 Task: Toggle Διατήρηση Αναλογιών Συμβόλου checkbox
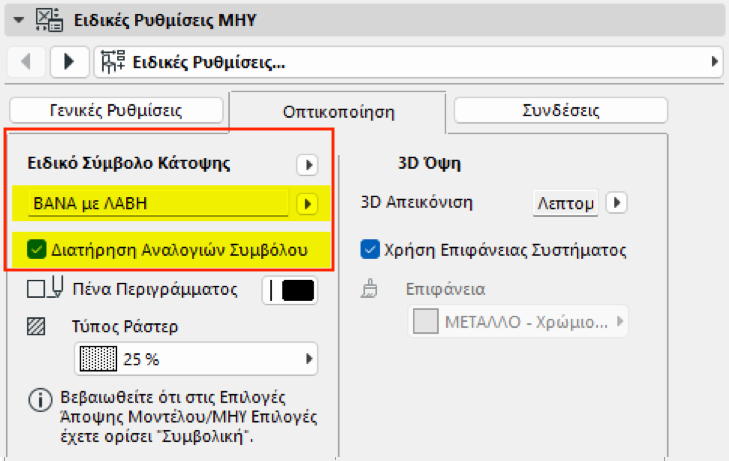click(x=37, y=249)
